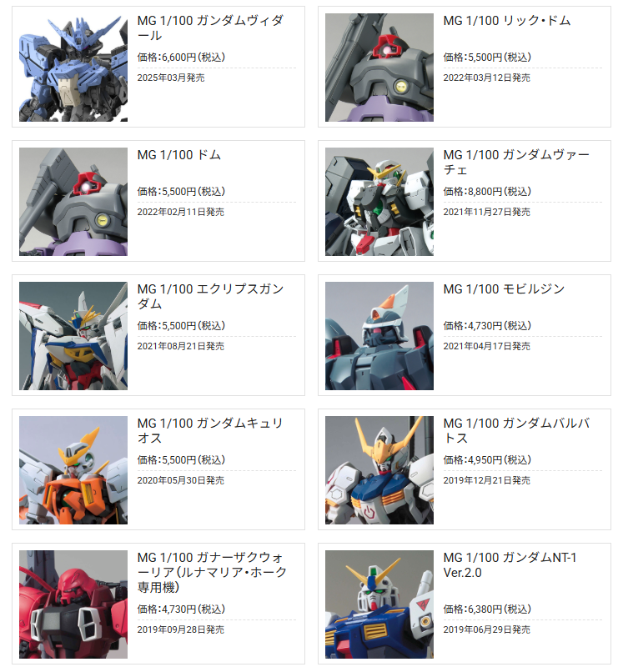Open the orange ガンダムキュリオス image

click(73, 469)
